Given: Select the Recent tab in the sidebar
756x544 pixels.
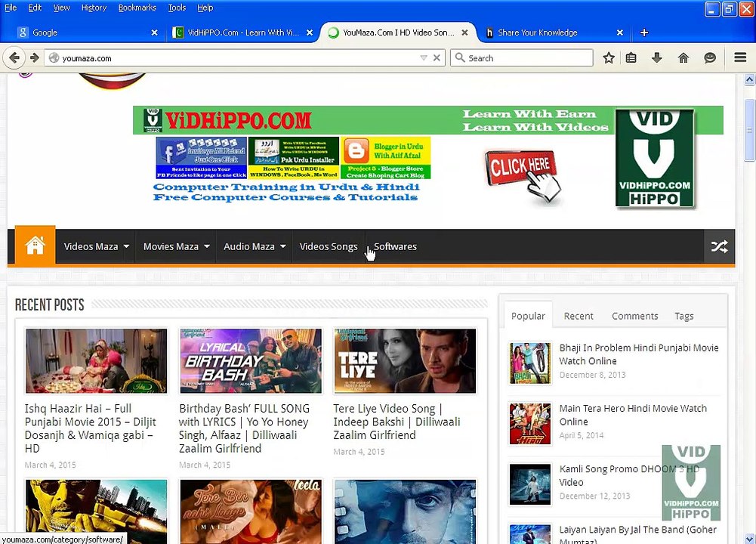Looking at the screenshot, I should (578, 316).
